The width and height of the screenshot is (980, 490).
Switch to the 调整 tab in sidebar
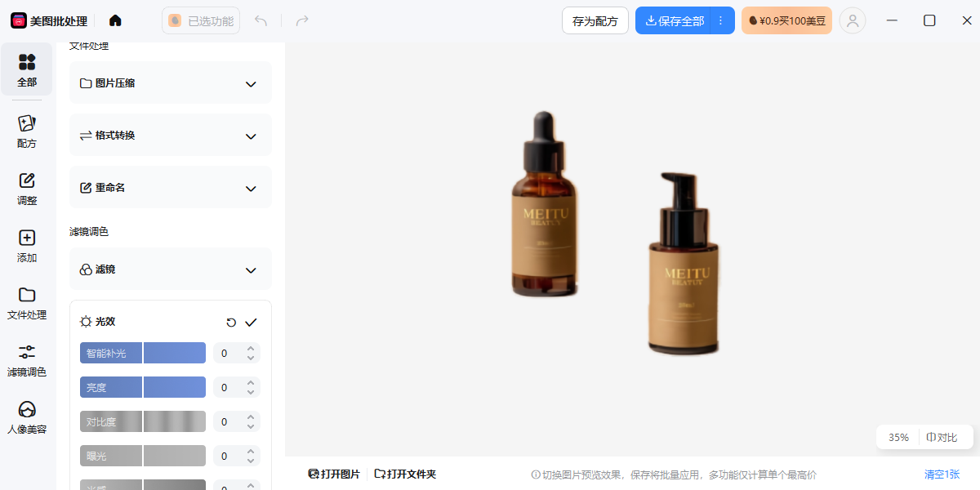pyautogui.click(x=27, y=189)
